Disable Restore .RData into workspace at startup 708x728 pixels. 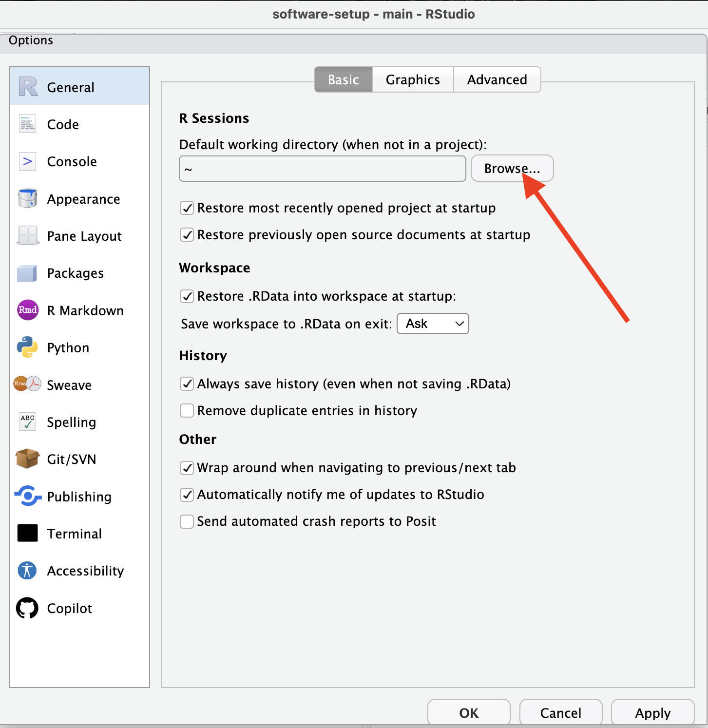(x=187, y=296)
